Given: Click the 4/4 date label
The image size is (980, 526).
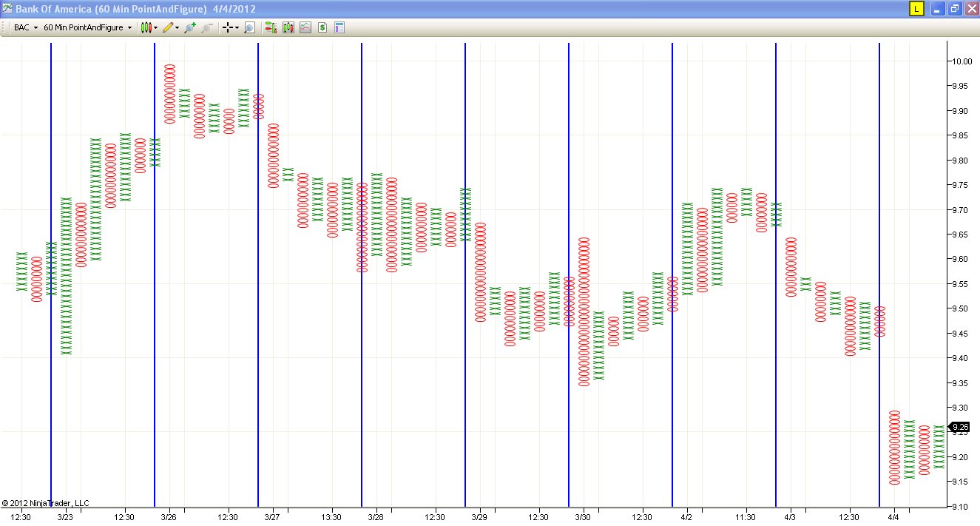Looking at the screenshot, I should 893,517.
